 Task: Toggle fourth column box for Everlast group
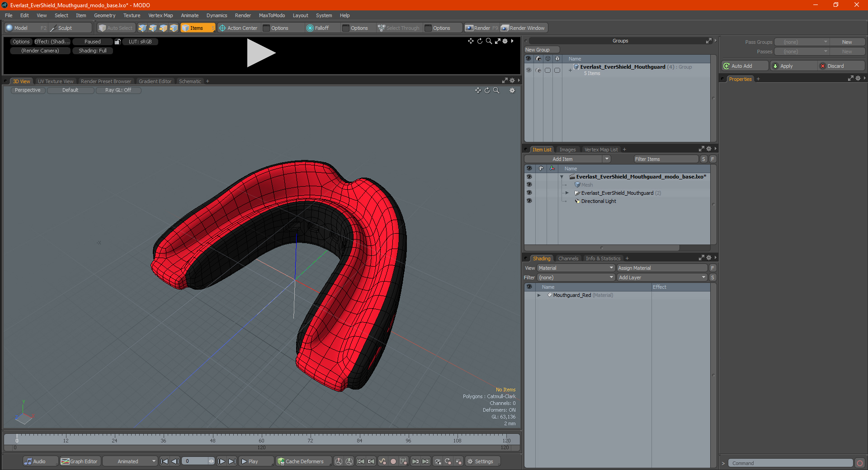557,70
